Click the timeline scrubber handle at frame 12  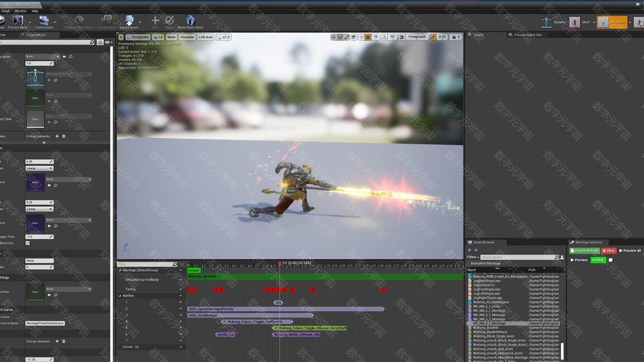tap(280, 263)
